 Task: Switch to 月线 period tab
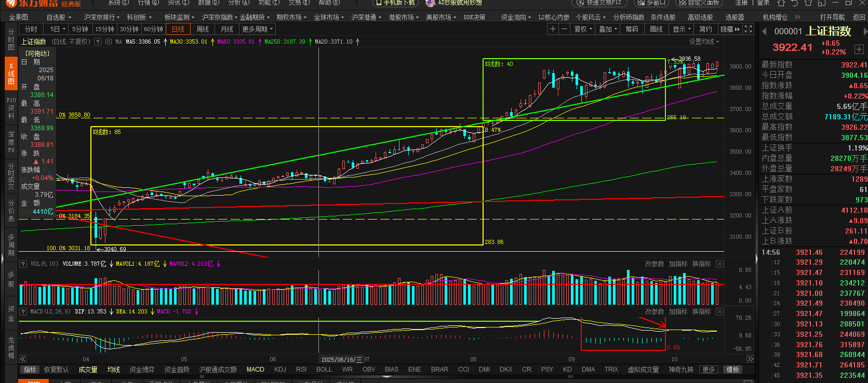click(227, 29)
